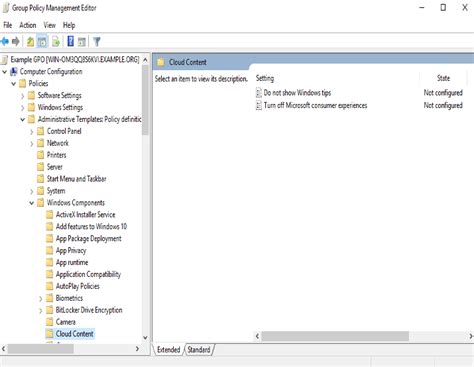Expand the System node
Screen dimensions: 474x367
pos(32,191)
